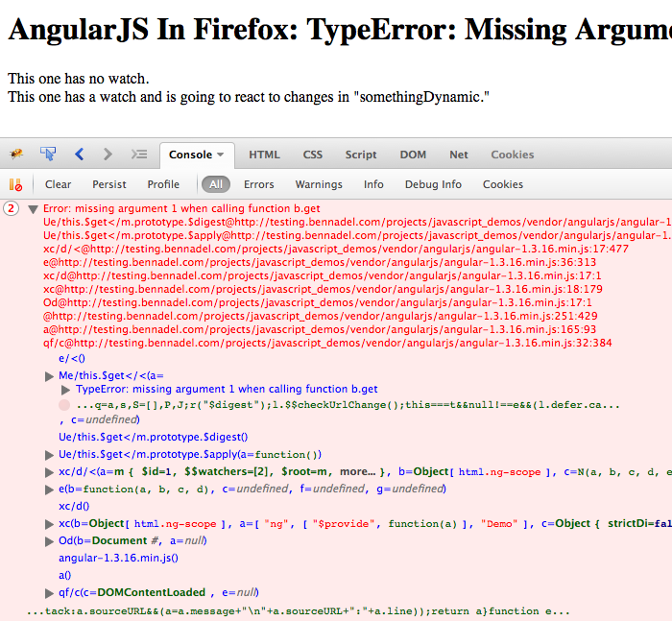Expand the Me/this.$get stack frame

49,376
